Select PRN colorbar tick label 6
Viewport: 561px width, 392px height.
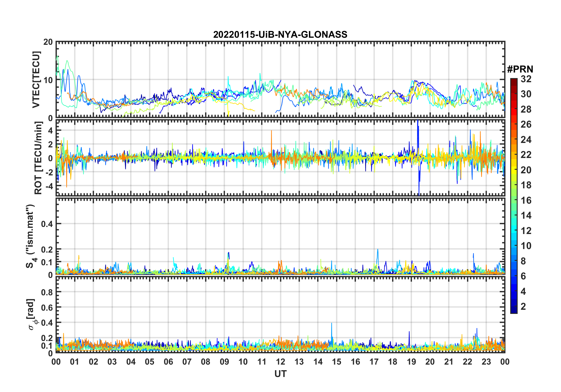[523, 276]
